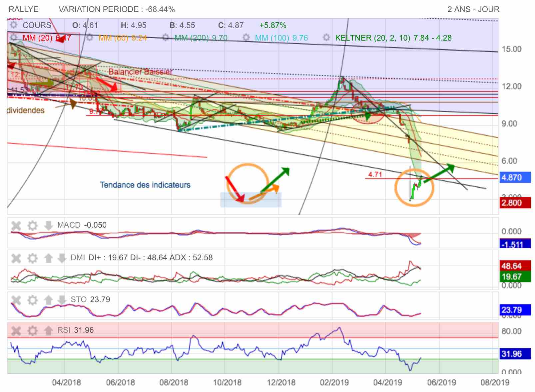
Task: Click the Balancier Baissier annotation
Action: coord(141,72)
